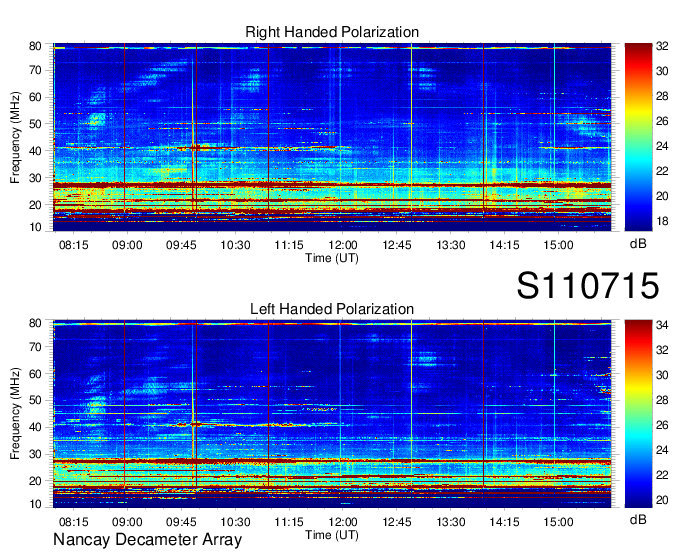Click the 09:00 time tick of Right Handed plot
The image size is (680, 552).
point(127,245)
